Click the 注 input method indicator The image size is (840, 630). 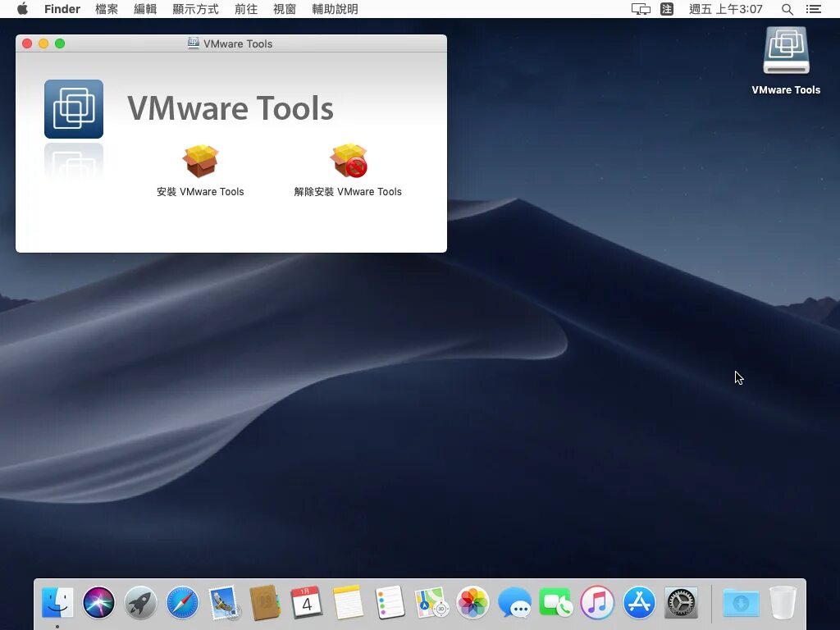(666, 9)
